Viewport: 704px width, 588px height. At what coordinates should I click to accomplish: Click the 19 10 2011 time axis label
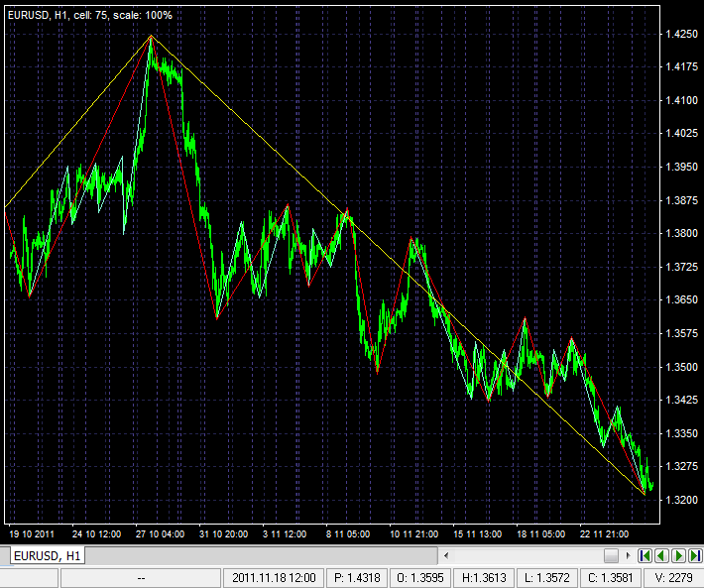click(32, 534)
